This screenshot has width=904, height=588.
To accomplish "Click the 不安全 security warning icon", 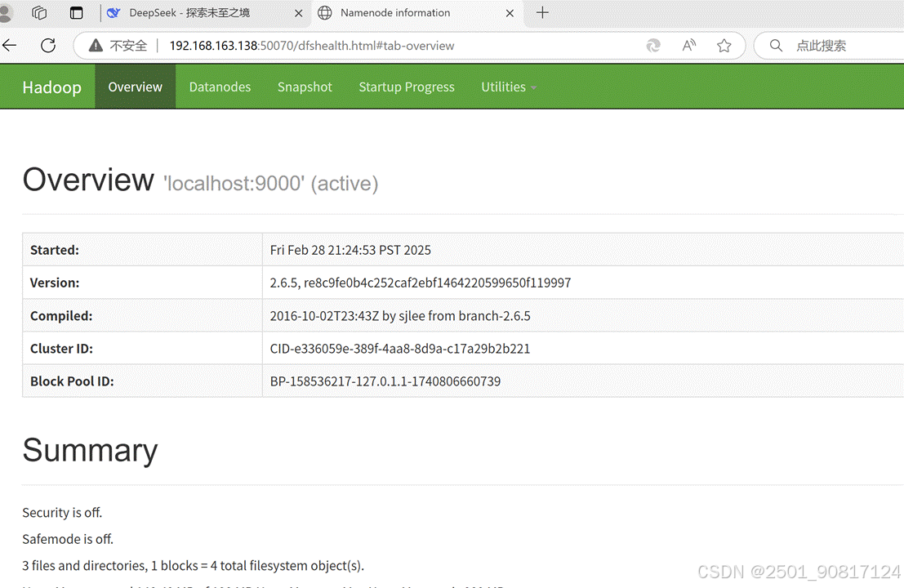I will point(96,45).
